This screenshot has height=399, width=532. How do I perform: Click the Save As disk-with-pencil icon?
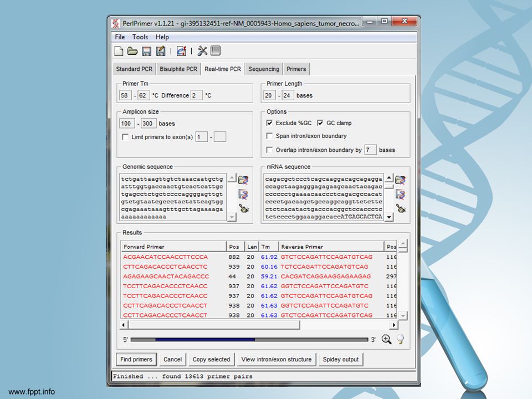tap(161, 51)
